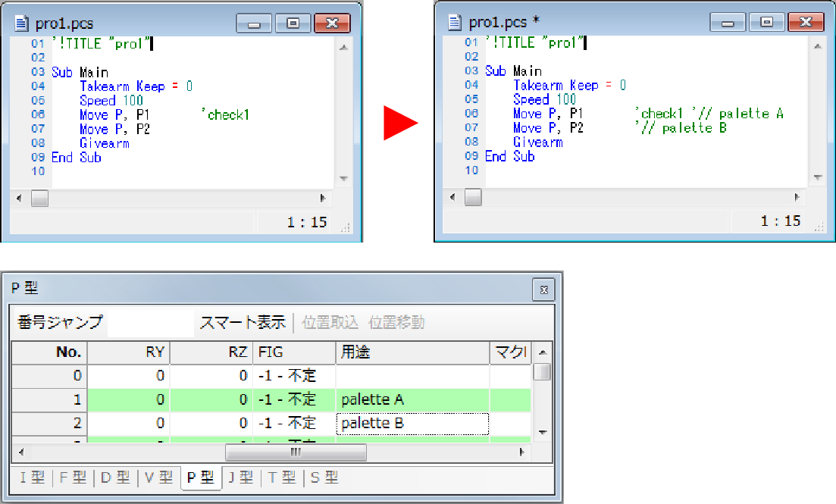Click the 用途 column header
The image size is (836, 504).
412,352
